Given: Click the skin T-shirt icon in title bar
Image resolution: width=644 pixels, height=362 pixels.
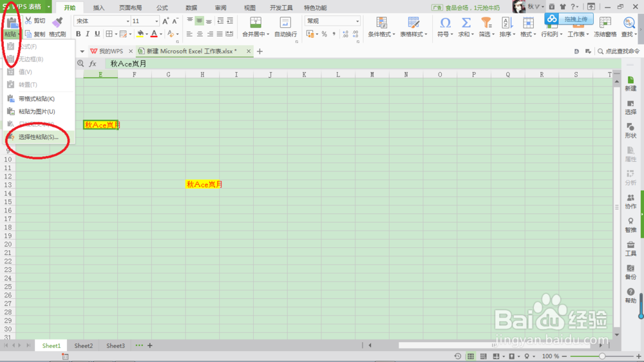Looking at the screenshot, I should pos(562,6).
